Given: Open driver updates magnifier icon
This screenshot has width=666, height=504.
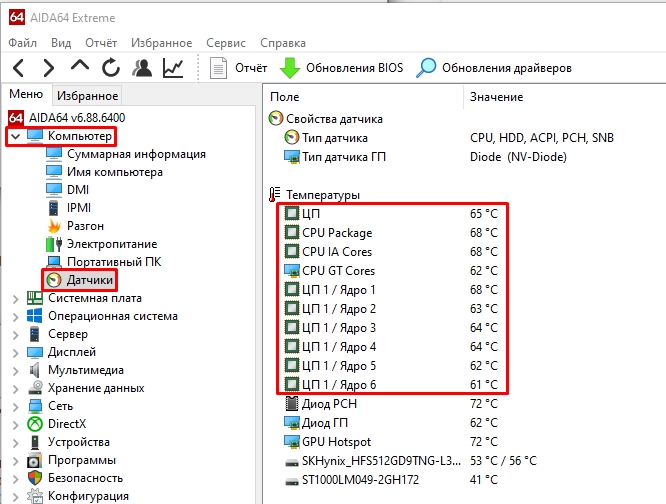Looking at the screenshot, I should 427,68.
